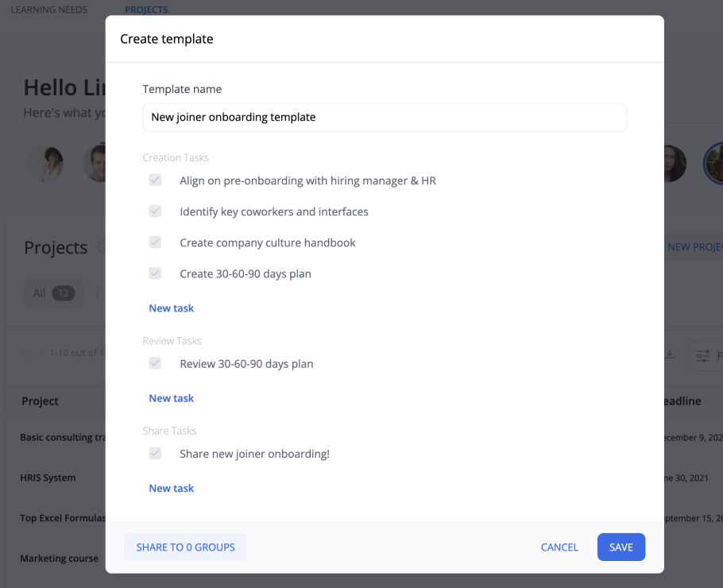Screen dimensions: 723x588
Task: Switch to the Learning Needs tab
Action: click(x=49, y=10)
